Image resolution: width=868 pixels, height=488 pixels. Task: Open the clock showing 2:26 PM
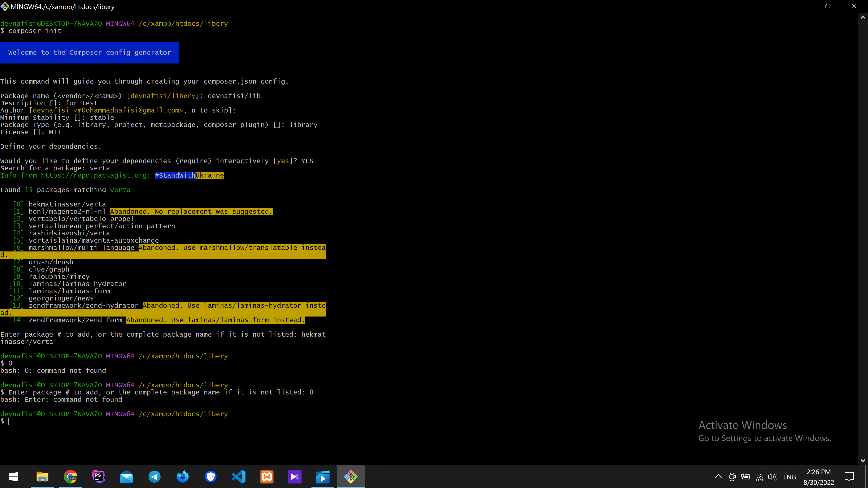click(818, 477)
